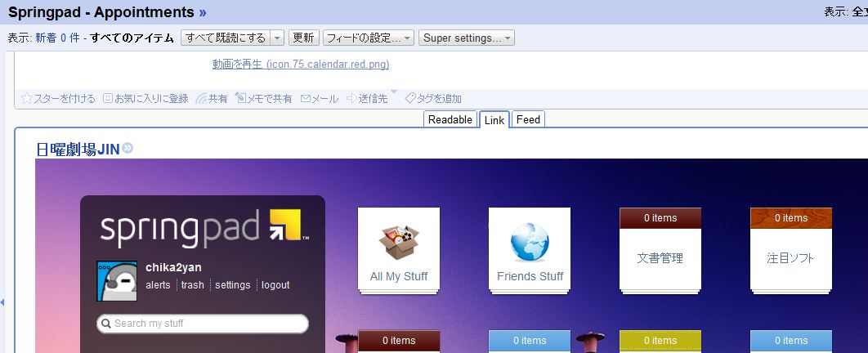The height and width of the screenshot is (353, 868).
Task: Click お気に入りに登録 text
Action: pos(152,99)
